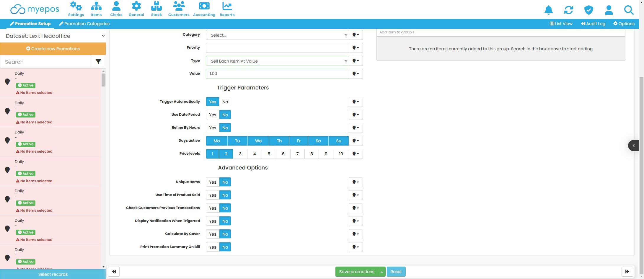Click the sync refresh icon
The image size is (644, 279).
coord(568,10)
